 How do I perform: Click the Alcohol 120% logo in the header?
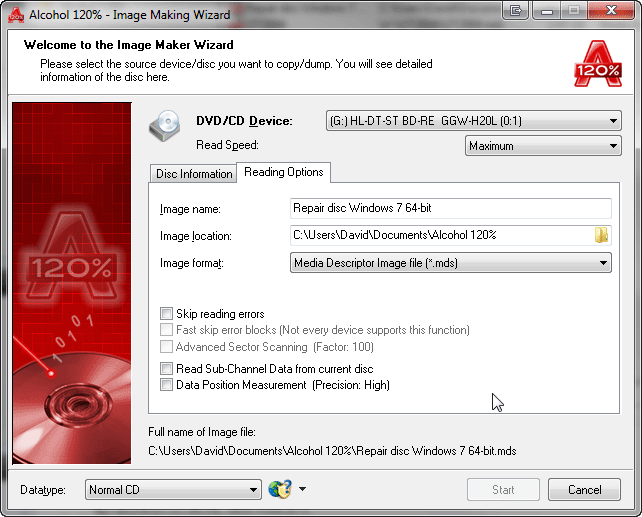[x=598, y=63]
